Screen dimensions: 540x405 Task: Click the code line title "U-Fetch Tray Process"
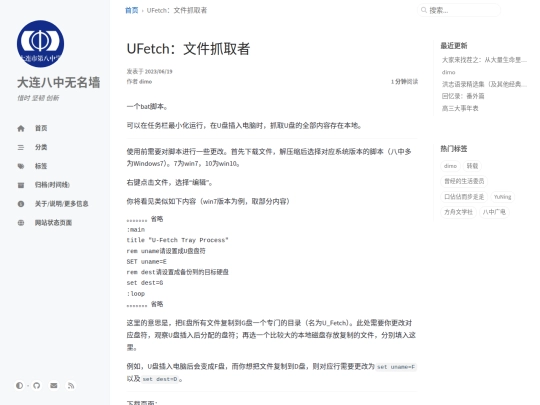pyautogui.click(x=177, y=240)
